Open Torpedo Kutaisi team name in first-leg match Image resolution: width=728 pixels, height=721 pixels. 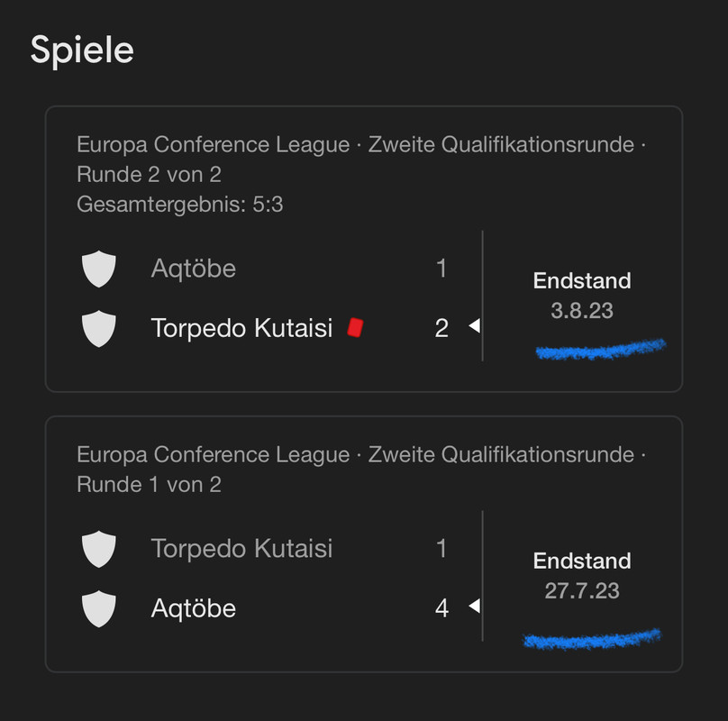tap(241, 549)
